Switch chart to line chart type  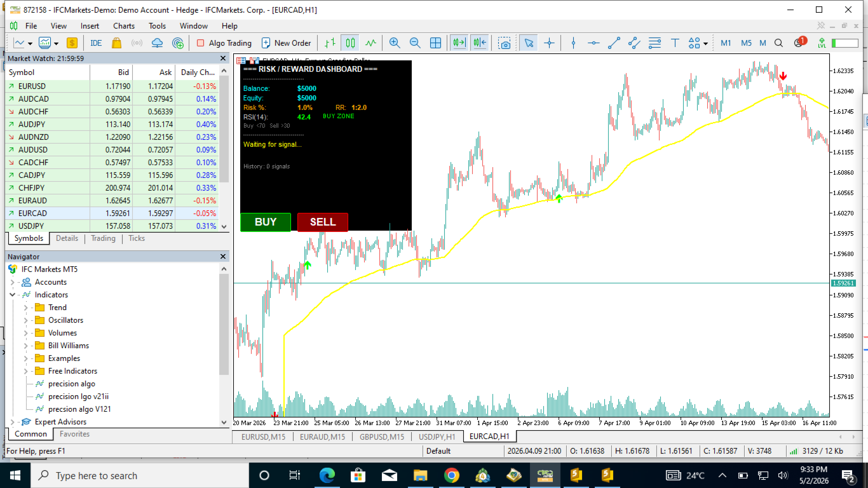tap(370, 43)
